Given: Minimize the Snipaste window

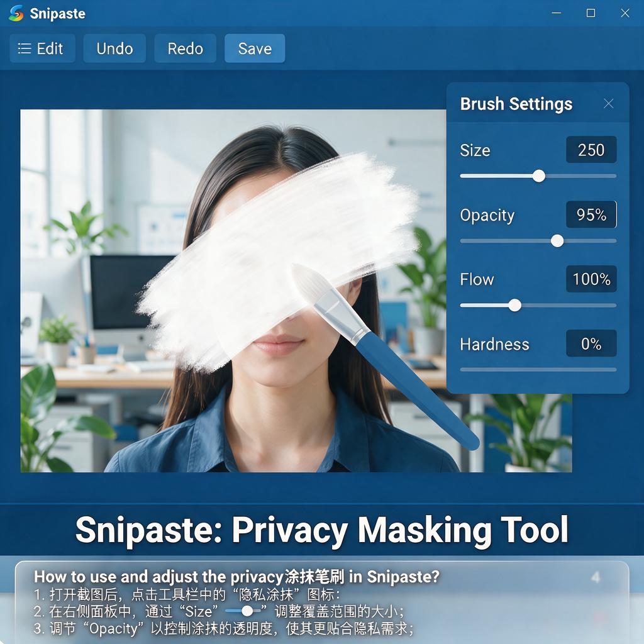Looking at the screenshot, I should tap(556, 13).
